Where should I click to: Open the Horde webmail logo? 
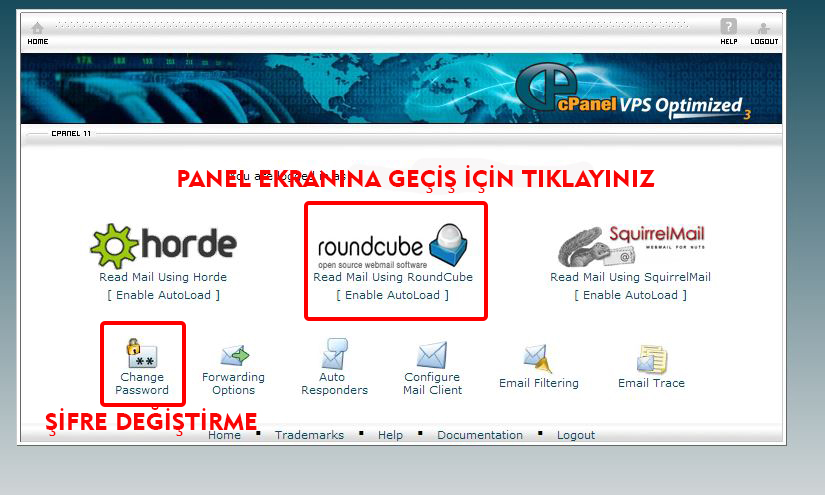pyautogui.click(x=164, y=246)
